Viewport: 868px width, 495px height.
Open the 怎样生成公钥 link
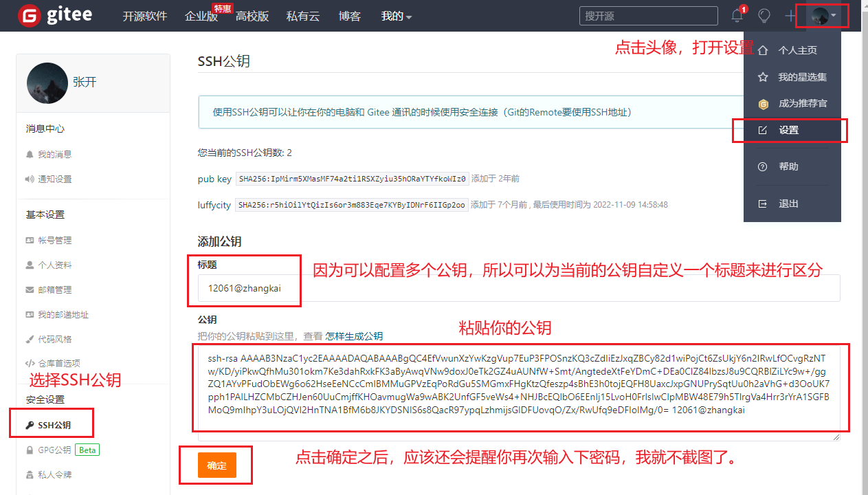point(354,336)
